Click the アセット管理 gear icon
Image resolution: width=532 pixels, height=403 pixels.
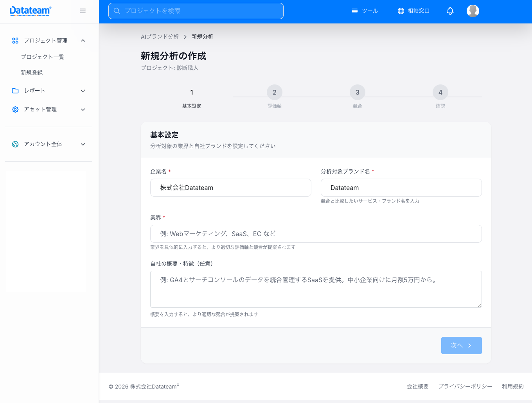click(x=15, y=109)
